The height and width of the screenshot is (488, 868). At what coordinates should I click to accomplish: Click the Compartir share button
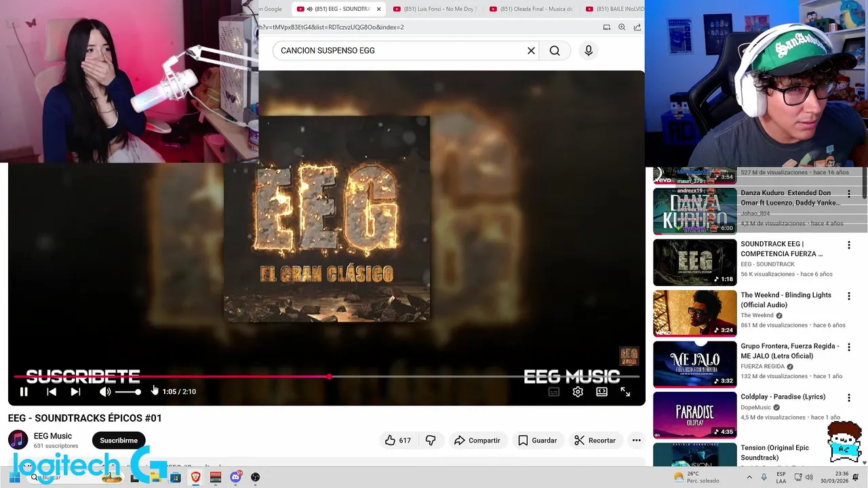coord(477,441)
